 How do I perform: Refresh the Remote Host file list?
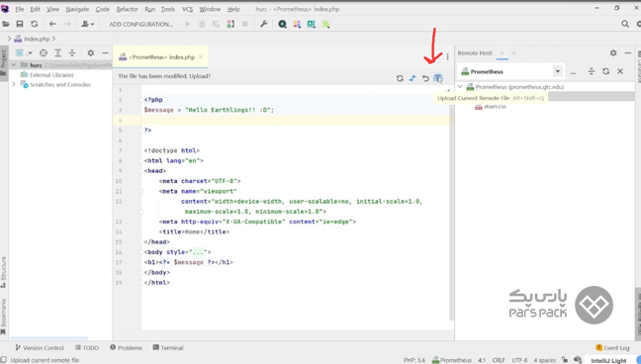point(605,71)
